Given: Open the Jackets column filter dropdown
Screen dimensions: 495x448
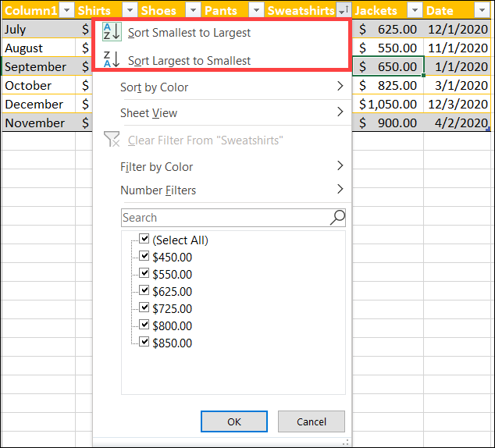Looking at the screenshot, I should coord(414,10).
